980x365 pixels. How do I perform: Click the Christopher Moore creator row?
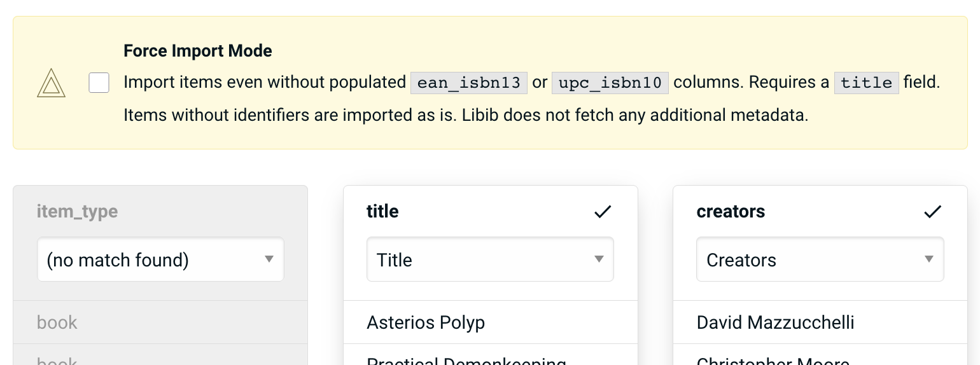coord(773,360)
